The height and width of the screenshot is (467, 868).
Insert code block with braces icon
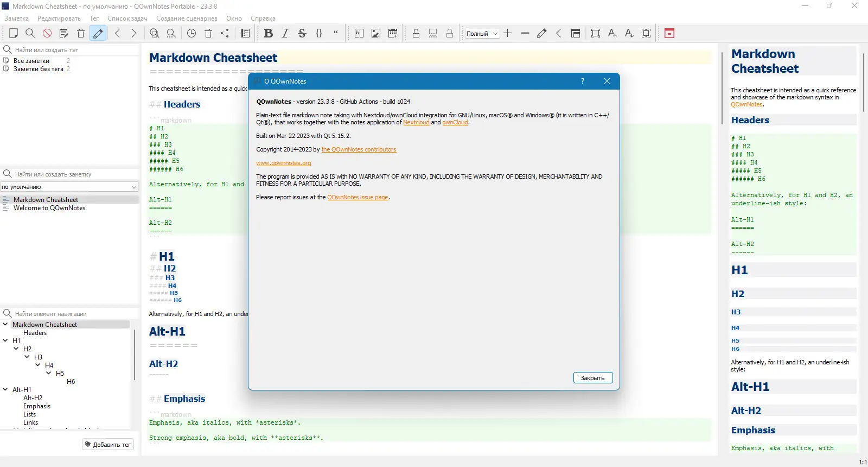pos(319,33)
